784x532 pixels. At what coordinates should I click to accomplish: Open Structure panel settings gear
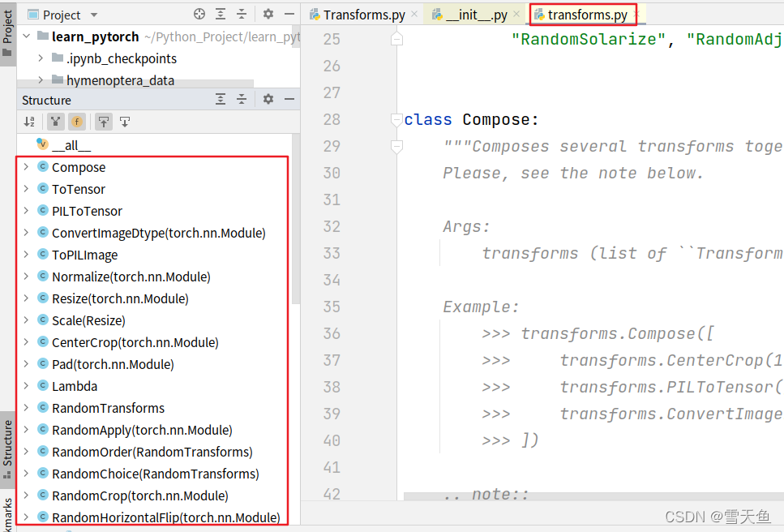[x=268, y=99]
